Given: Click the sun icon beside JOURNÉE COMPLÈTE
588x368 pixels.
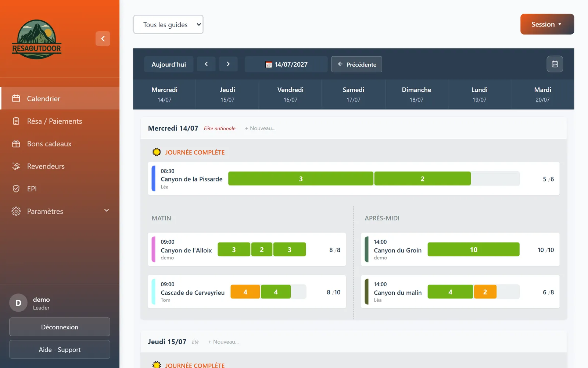Looking at the screenshot, I should (x=157, y=152).
